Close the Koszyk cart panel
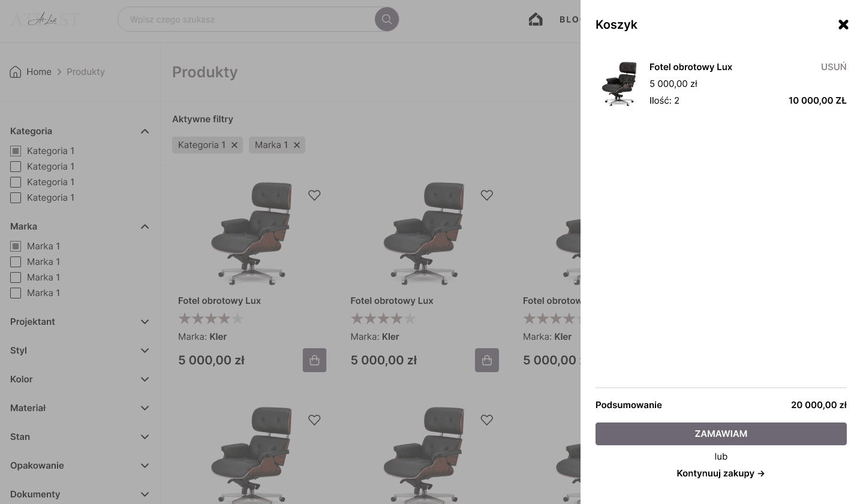 click(x=843, y=25)
